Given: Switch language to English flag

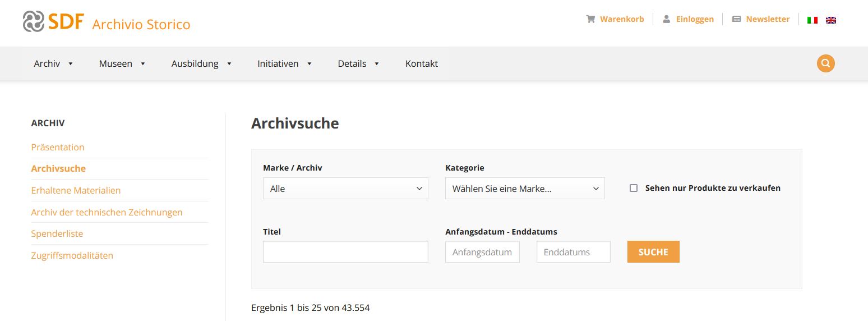Looking at the screenshot, I should 831,20.
